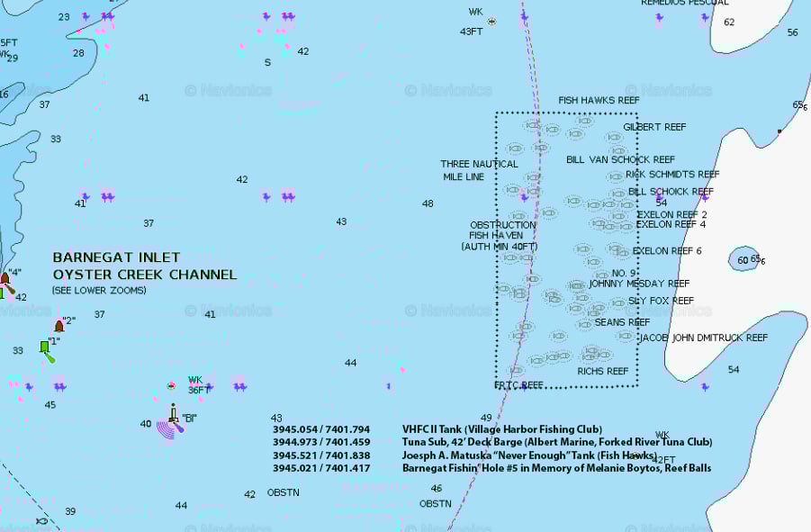Click the Tuna Sub 42' Deck Barge entry
The width and height of the screenshot is (811, 532).
[556, 442]
